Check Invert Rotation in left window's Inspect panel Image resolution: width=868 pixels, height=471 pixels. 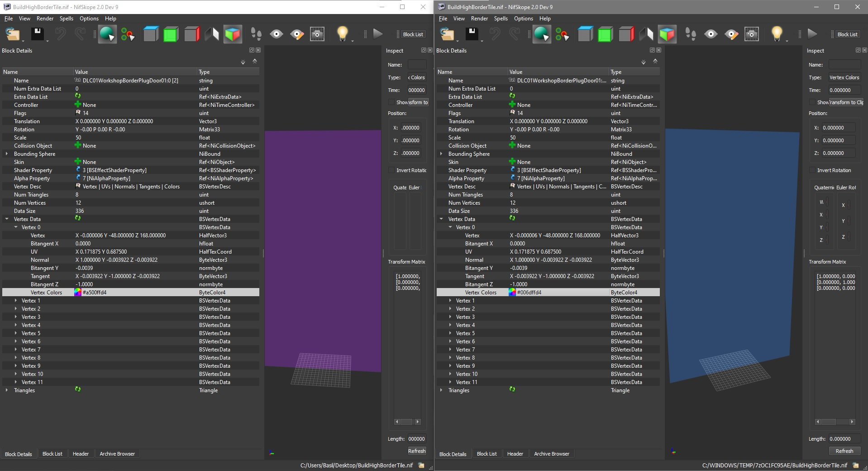coord(391,170)
